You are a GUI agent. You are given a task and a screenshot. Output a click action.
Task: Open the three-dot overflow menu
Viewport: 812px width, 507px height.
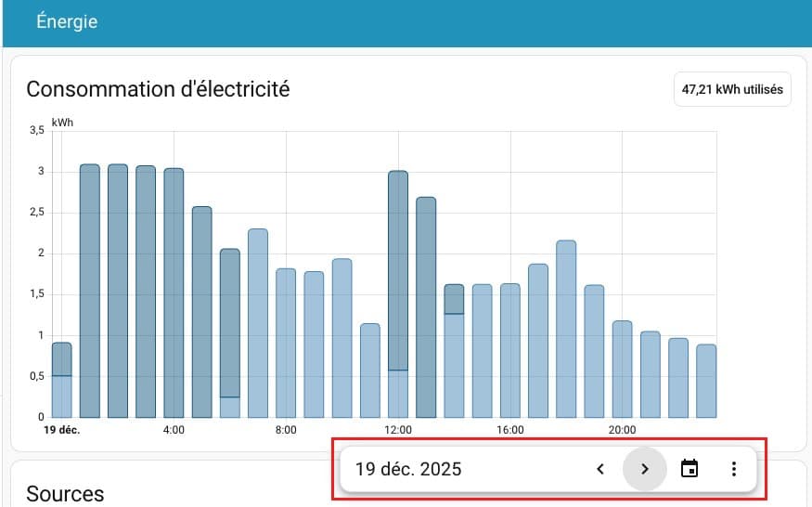(x=733, y=469)
